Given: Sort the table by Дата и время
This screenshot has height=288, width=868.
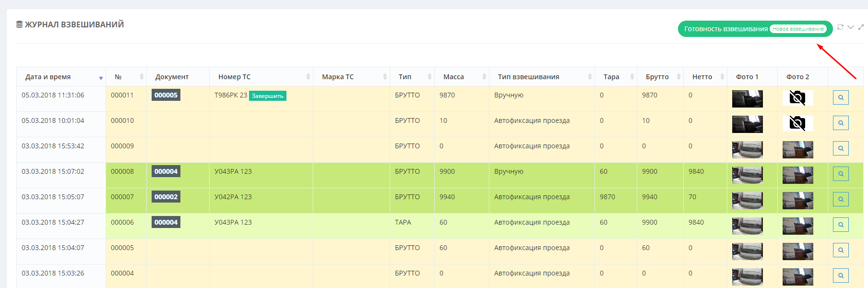Looking at the screenshot, I should pos(48,77).
